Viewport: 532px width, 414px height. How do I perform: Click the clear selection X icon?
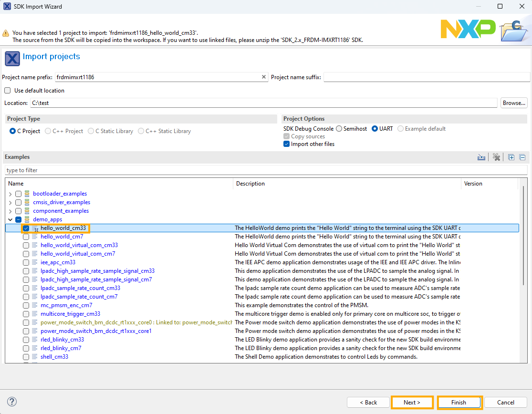point(496,157)
